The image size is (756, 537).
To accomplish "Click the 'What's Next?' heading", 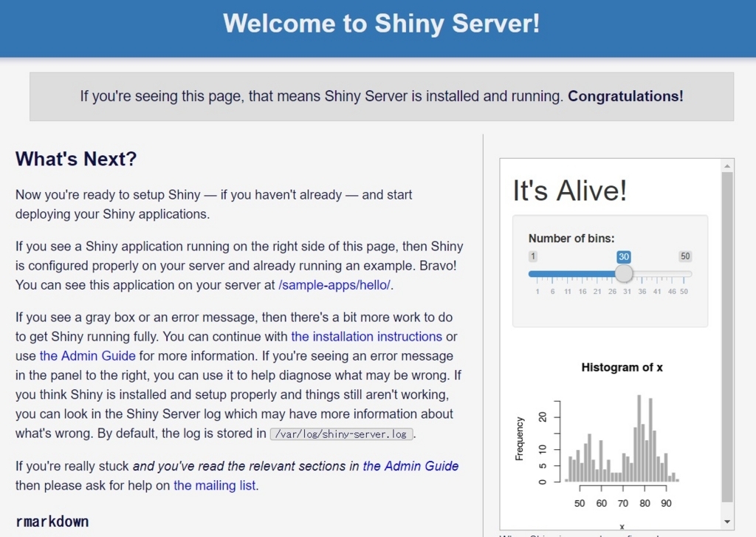I will (x=76, y=159).
